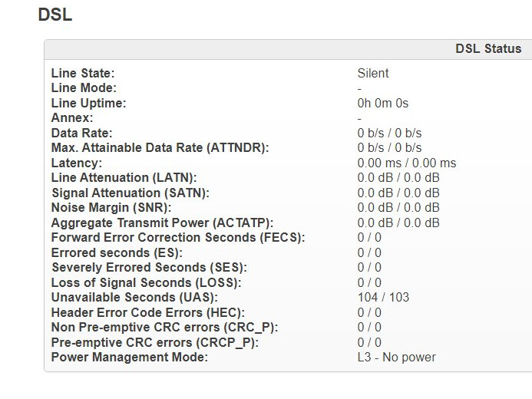
Task: Click the Latency value 0.00 ms
Action: click(406, 163)
